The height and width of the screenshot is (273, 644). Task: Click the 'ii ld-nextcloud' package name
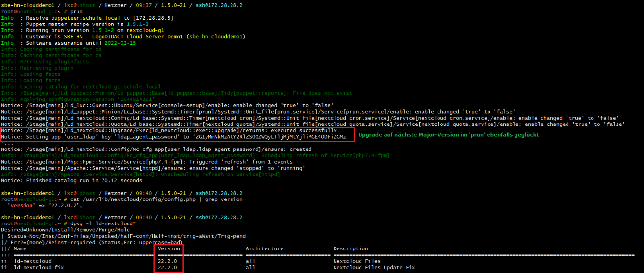point(33,261)
